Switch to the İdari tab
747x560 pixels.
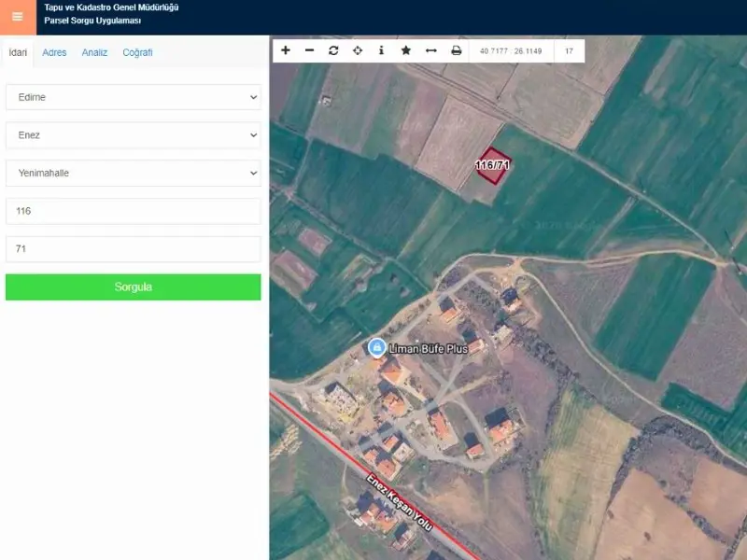18,52
